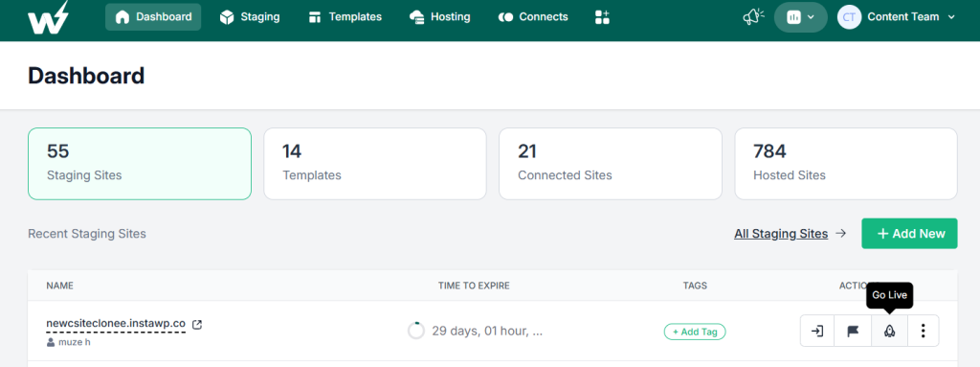Screen dimensions: 980x367
Task: Expand the usage chart dropdown
Action: pyautogui.click(x=801, y=17)
